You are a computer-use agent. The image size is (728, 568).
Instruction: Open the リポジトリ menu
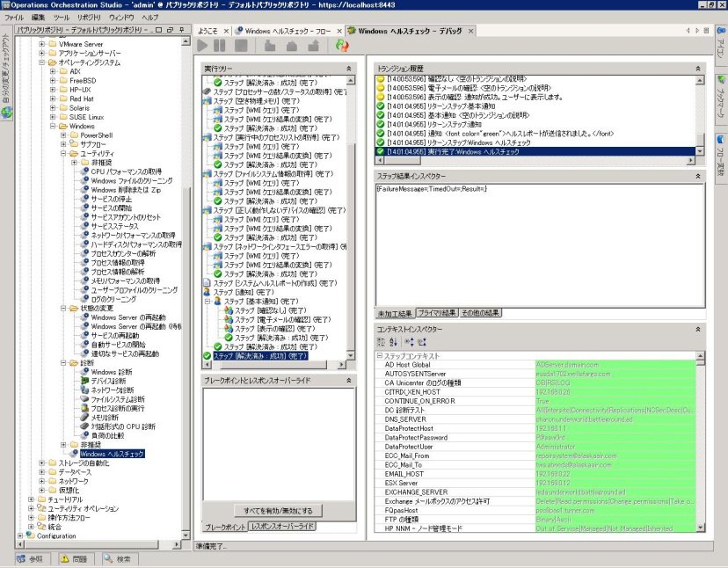89,18
